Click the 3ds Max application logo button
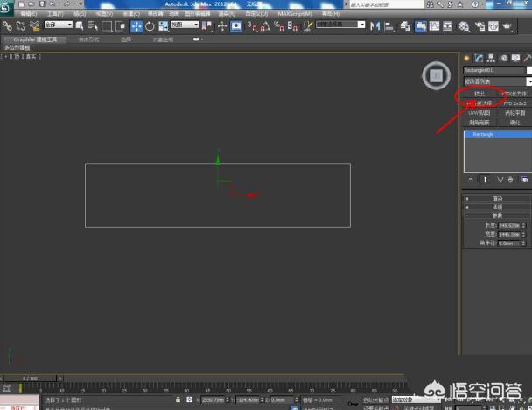The height and width of the screenshot is (410, 532). 8,6
